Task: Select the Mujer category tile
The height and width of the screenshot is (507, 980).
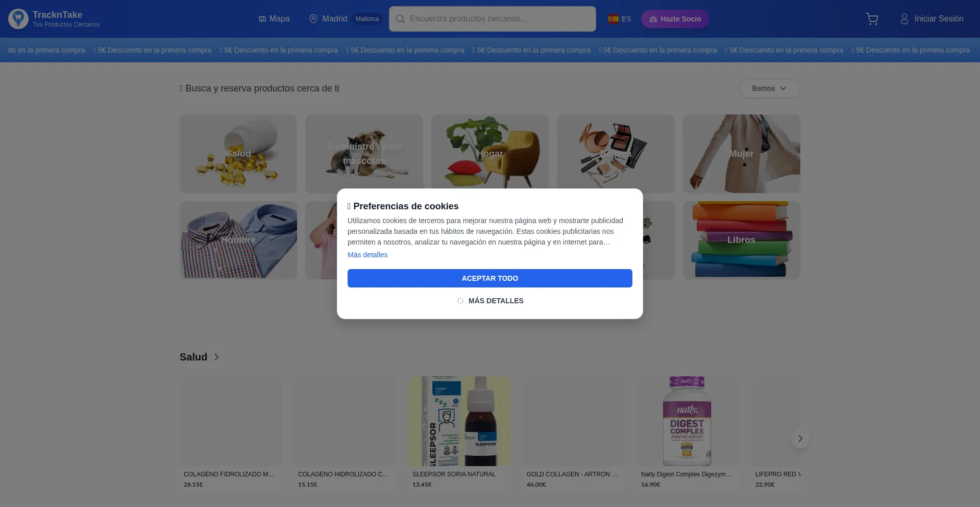Action: point(741,154)
